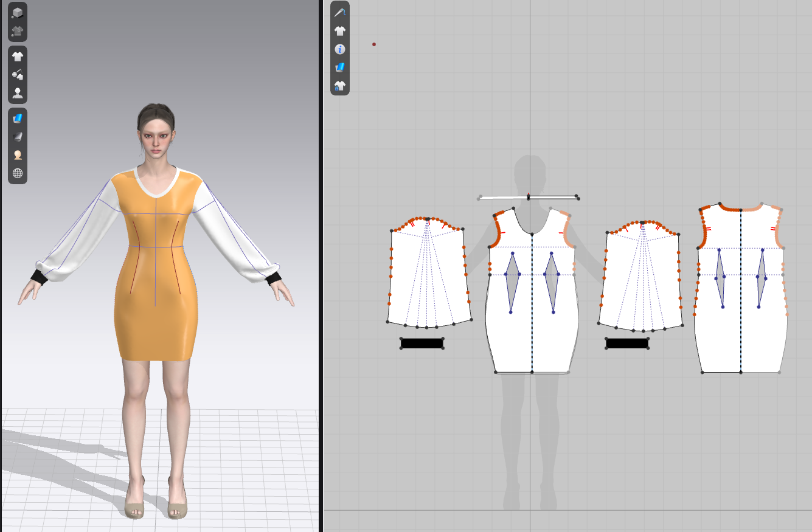This screenshot has width=812, height=532.
Task: Click white shirt pattern icon in 2D toolbar
Action: click(x=340, y=30)
